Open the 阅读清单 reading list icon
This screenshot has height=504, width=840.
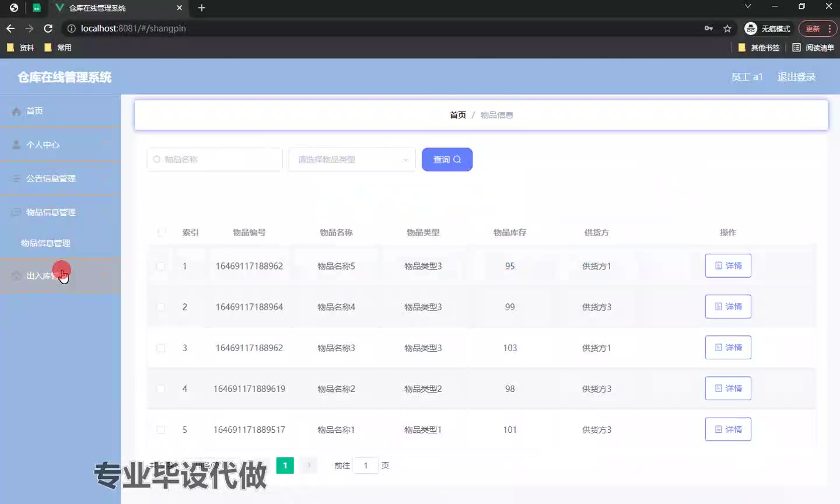tap(796, 48)
